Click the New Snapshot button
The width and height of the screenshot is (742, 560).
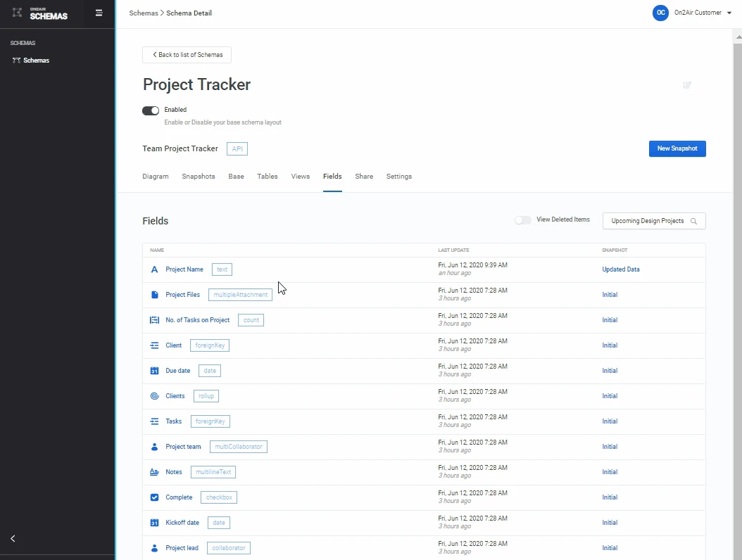677,148
